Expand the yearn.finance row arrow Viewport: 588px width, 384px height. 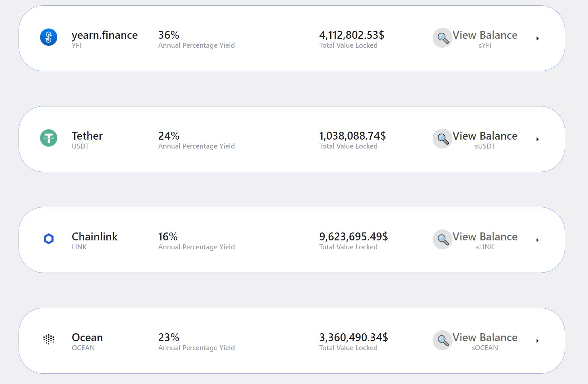point(537,38)
